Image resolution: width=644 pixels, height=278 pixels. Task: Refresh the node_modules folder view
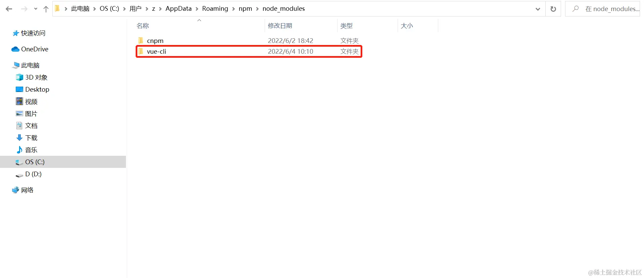coord(553,9)
